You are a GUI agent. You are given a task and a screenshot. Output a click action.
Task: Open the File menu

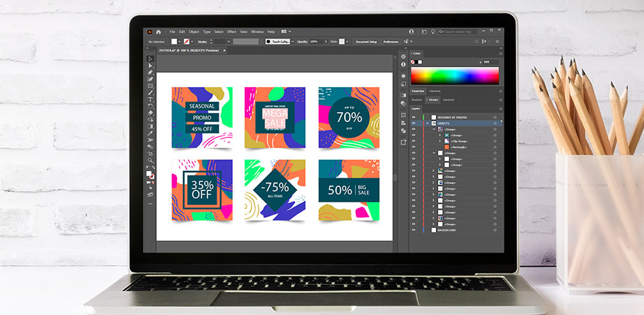172,31
